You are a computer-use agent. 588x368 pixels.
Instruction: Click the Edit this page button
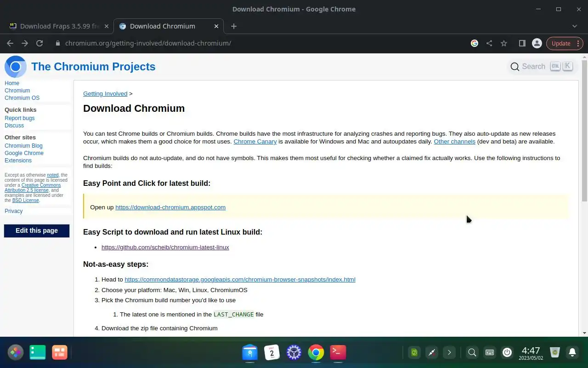37,231
